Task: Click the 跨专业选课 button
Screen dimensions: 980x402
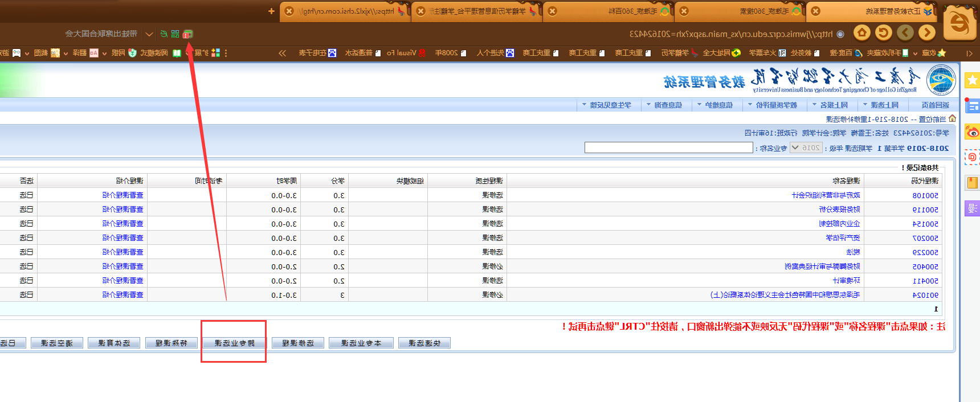Action: pos(234,343)
